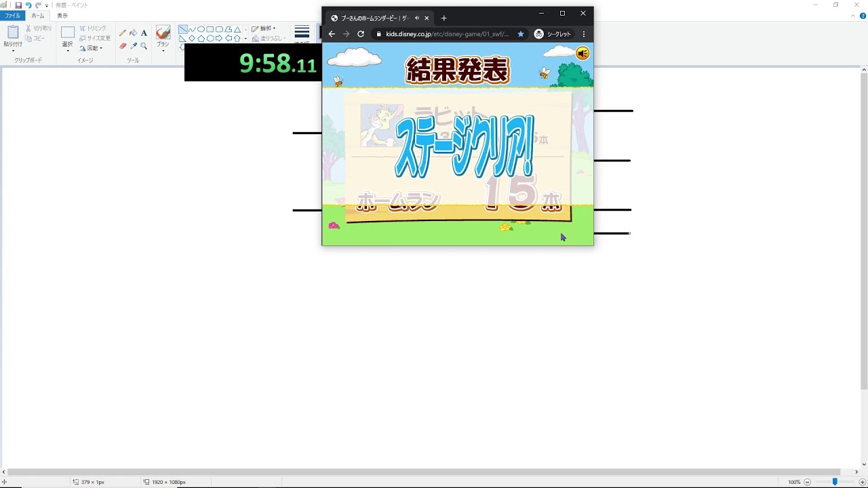Select the Curve shape

[x=193, y=30]
